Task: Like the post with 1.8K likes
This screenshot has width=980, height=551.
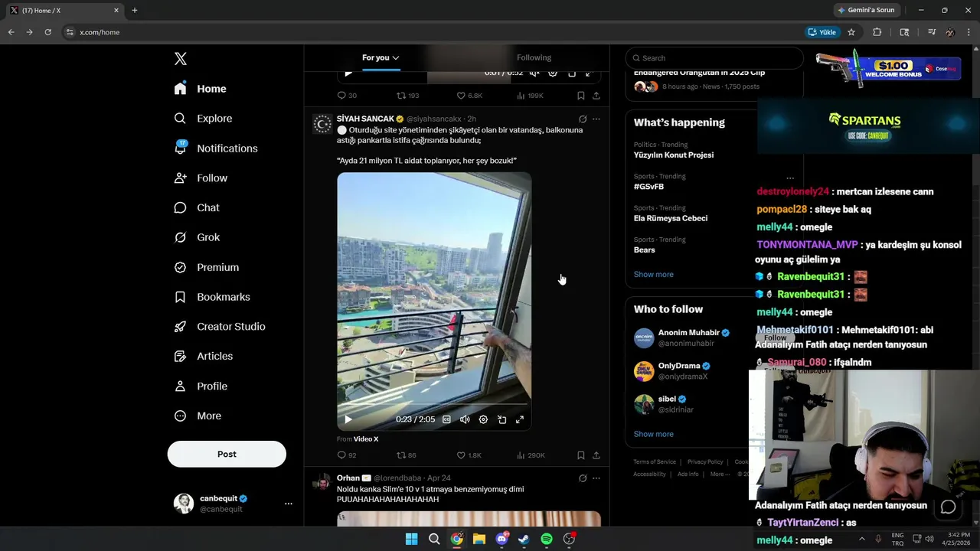Action: pyautogui.click(x=469, y=455)
